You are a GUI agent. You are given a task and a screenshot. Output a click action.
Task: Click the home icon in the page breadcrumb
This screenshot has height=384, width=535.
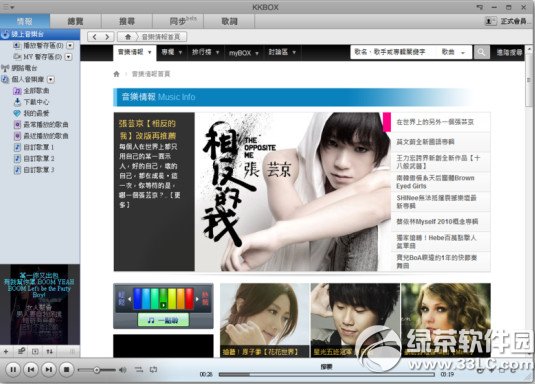click(x=116, y=74)
